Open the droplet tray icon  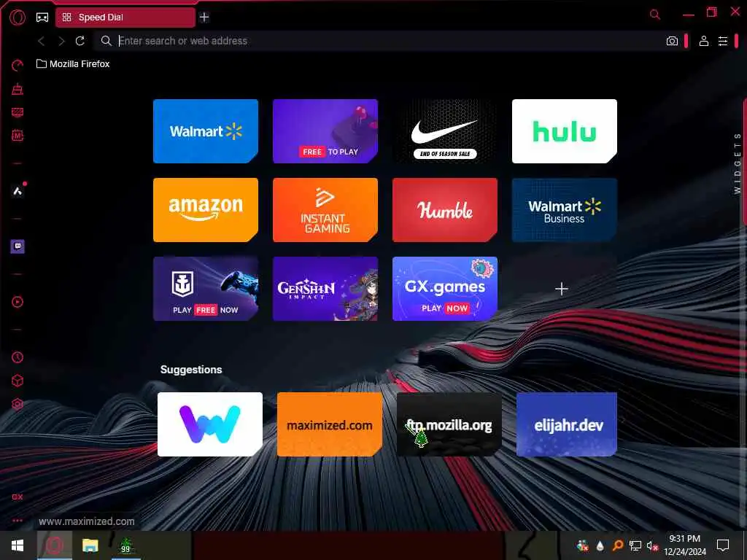tap(600, 545)
